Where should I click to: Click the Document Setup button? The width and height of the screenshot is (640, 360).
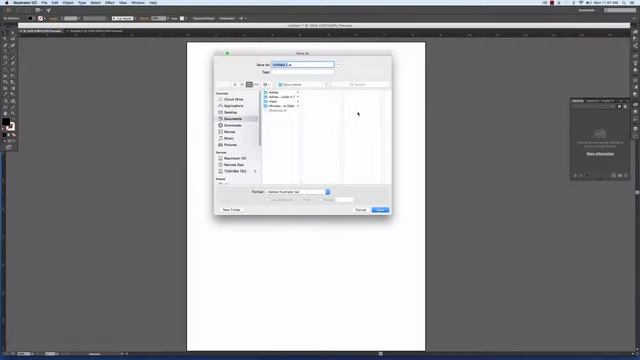[203, 18]
